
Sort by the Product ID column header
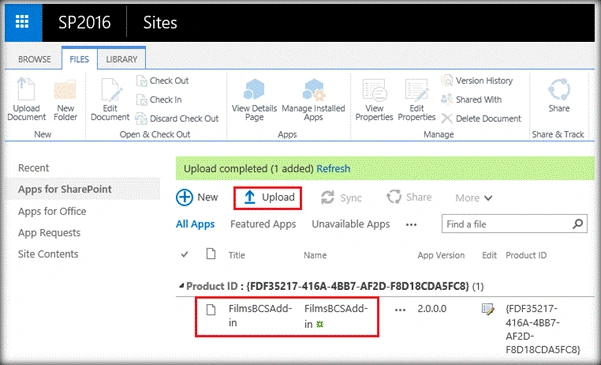coord(526,255)
